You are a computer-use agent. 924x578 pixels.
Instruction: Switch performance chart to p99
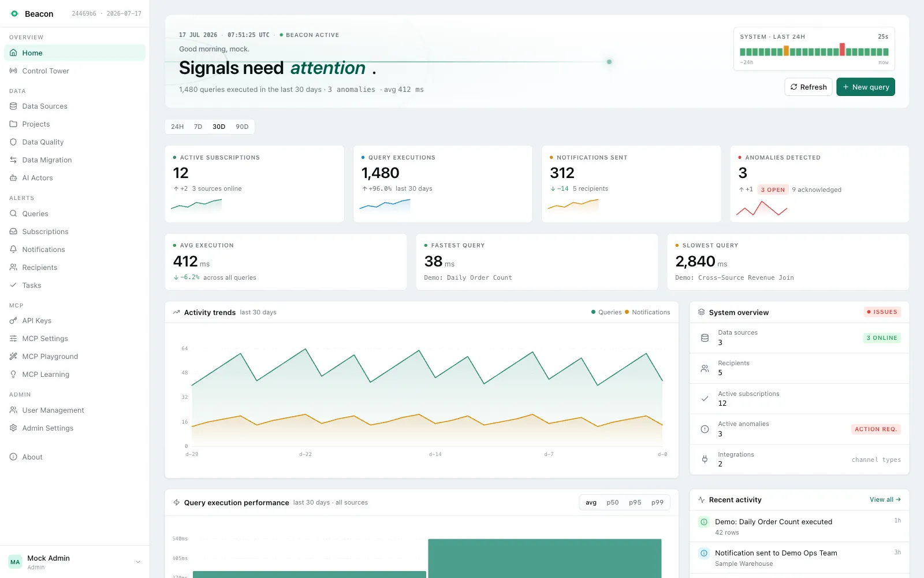pos(657,502)
